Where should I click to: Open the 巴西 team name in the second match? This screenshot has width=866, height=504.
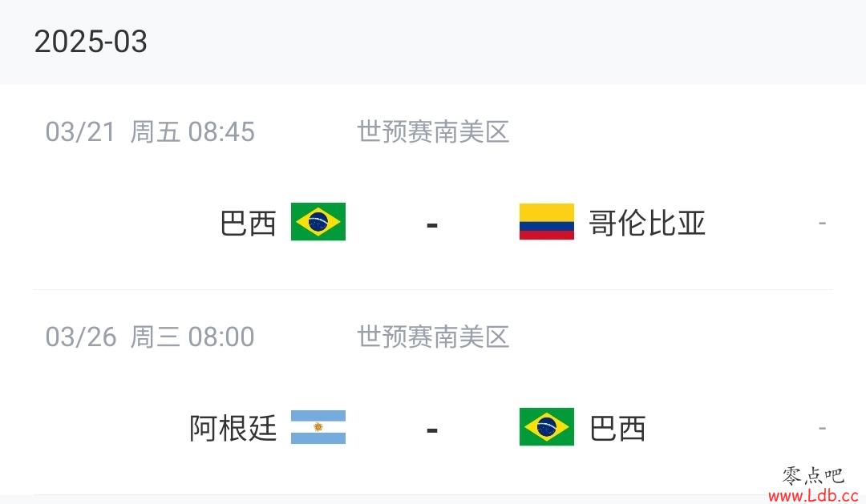tap(617, 429)
